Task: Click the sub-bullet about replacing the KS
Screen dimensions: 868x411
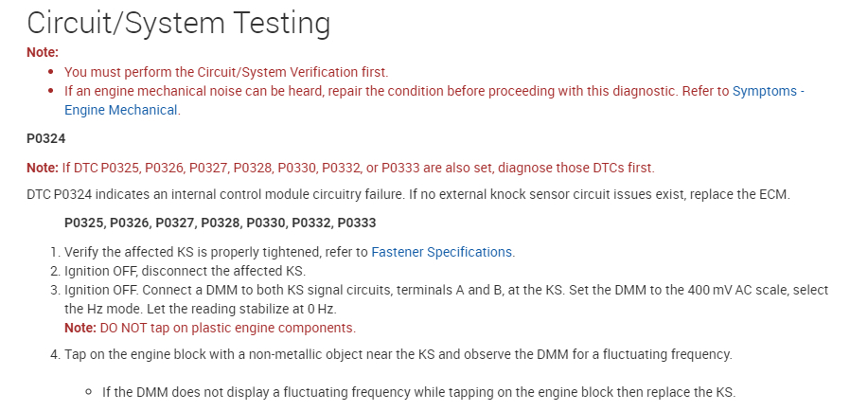Action: coord(418,392)
